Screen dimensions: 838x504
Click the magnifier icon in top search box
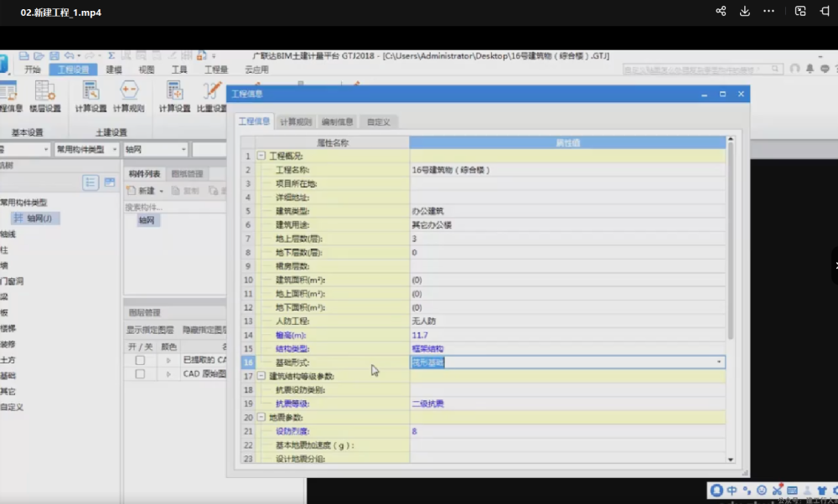pyautogui.click(x=775, y=69)
